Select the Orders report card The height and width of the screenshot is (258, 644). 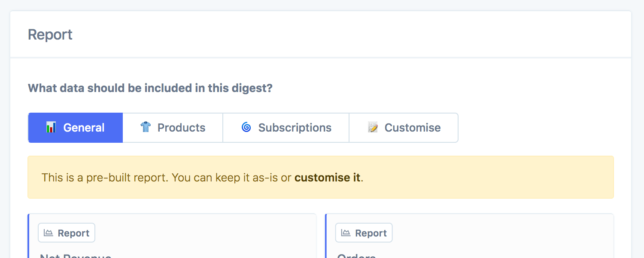coord(469,241)
